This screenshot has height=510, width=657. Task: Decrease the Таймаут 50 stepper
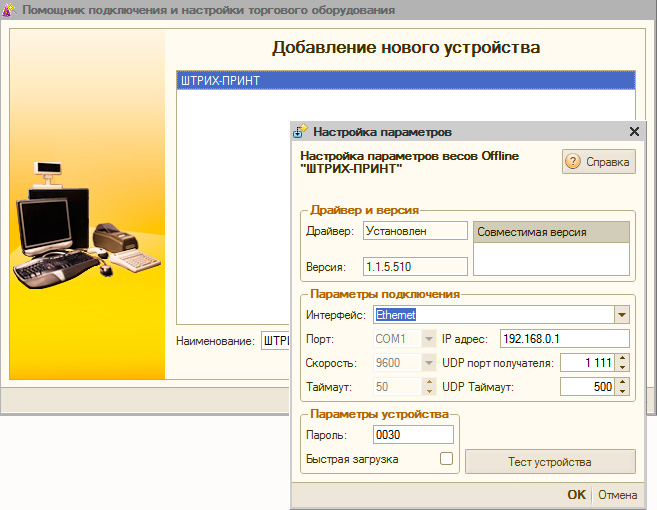[429, 391]
